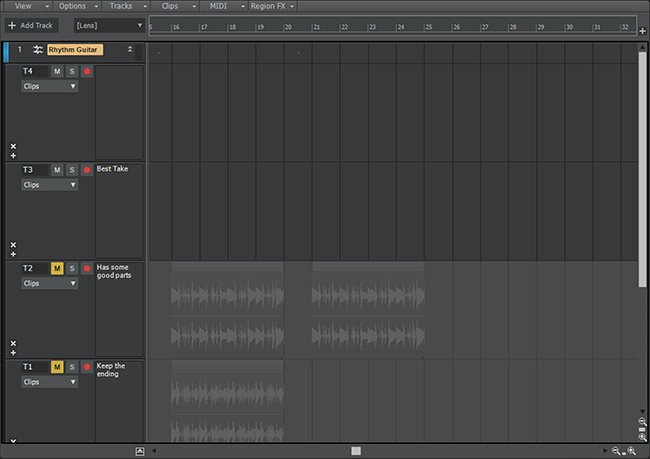Click the scroll-up arrow of the vertical scrollbar
The height and width of the screenshot is (459, 650).
(x=642, y=47)
